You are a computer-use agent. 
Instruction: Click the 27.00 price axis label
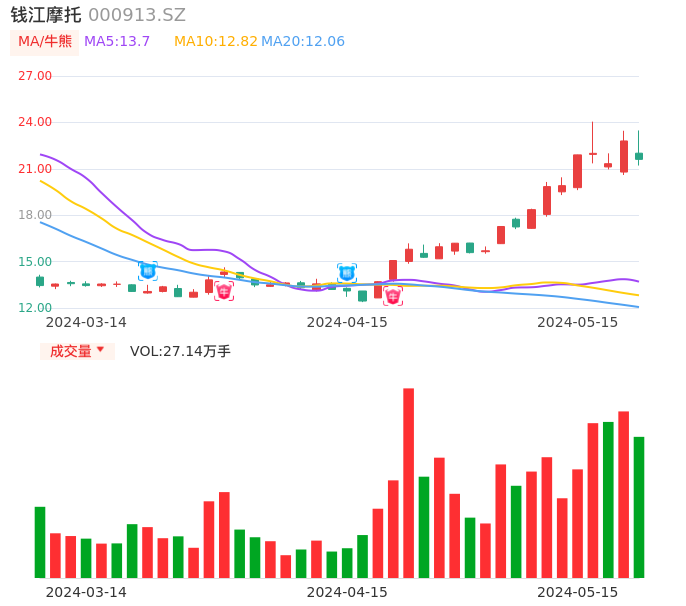click(35, 76)
